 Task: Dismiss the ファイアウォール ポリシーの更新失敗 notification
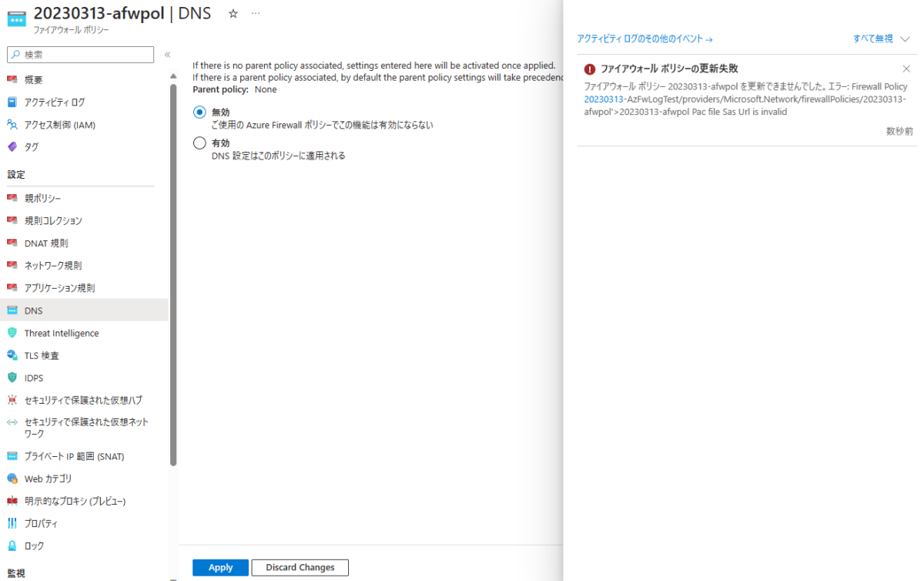coord(906,69)
